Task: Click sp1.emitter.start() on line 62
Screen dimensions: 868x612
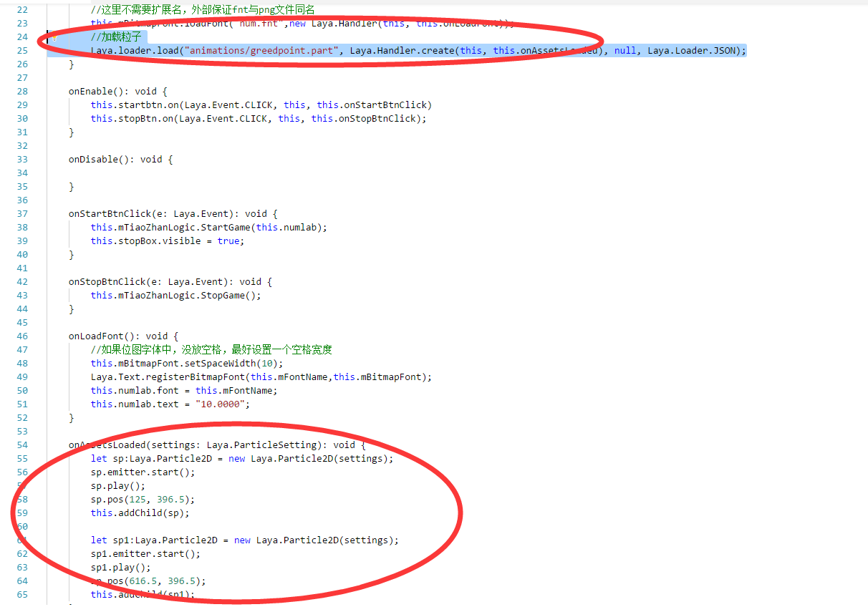Action: 145,554
